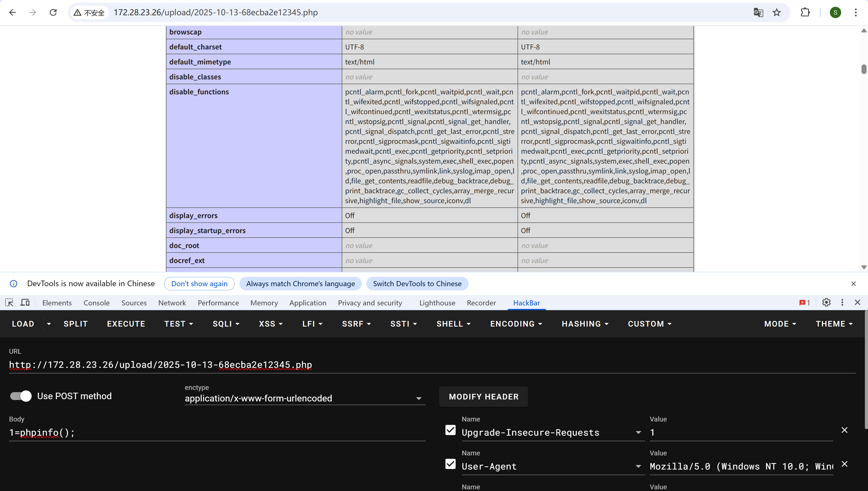Image resolution: width=868 pixels, height=491 pixels.
Task: Uncheck the User-Agent header checkbox
Action: click(450, 464)
